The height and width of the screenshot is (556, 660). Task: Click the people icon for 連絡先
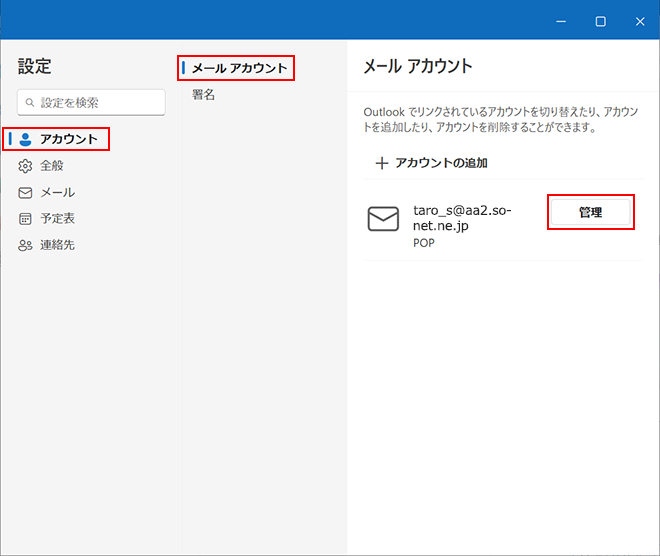[x=26, y=245]
